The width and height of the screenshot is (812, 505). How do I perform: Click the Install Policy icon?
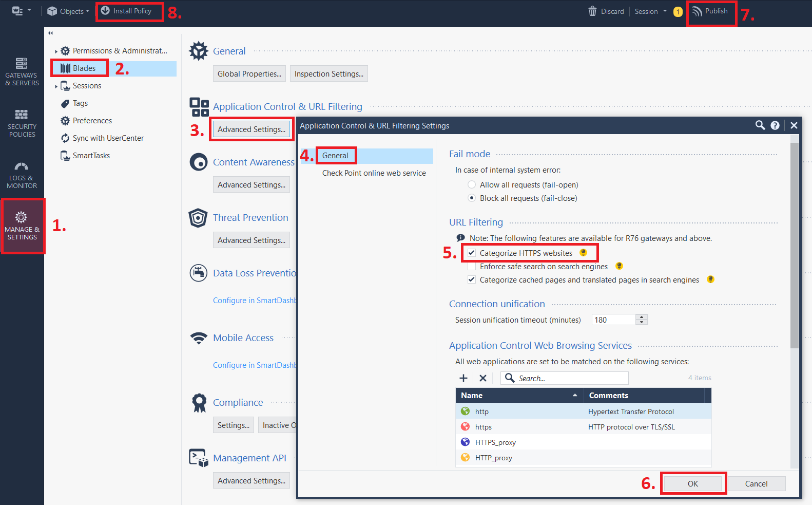click(x=105, y=11)
